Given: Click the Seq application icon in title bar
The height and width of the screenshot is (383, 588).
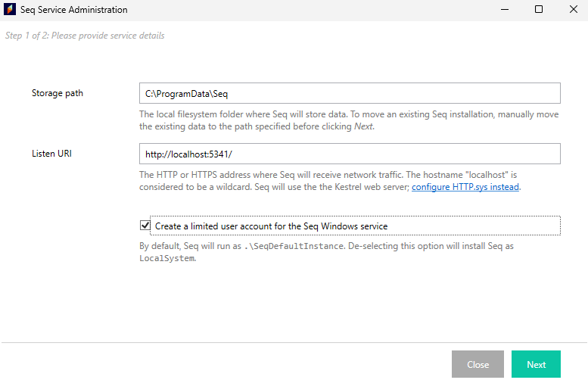Looking at the screenshot, I should pos(10,9).
